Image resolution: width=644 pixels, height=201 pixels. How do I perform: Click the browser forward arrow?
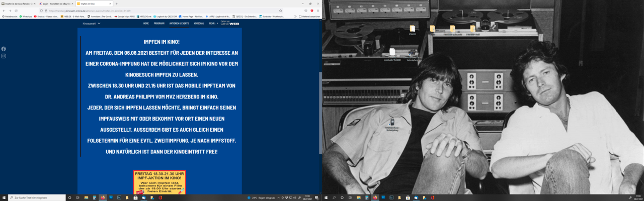click(10, 10)
